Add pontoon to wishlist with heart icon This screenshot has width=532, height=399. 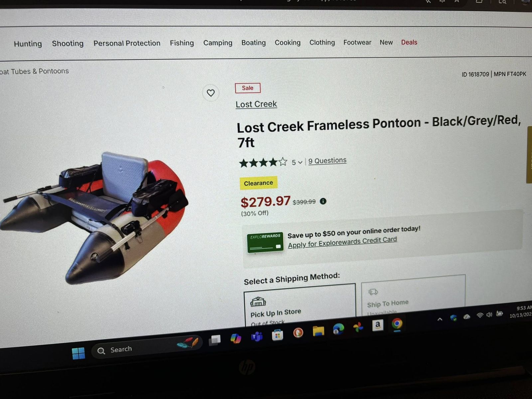pos(210,93)
